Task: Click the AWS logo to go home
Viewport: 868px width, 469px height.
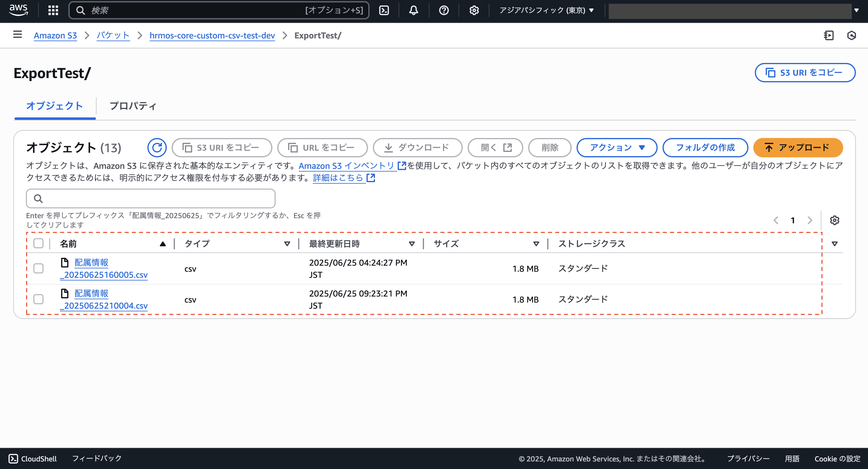Action: (18, 11)
